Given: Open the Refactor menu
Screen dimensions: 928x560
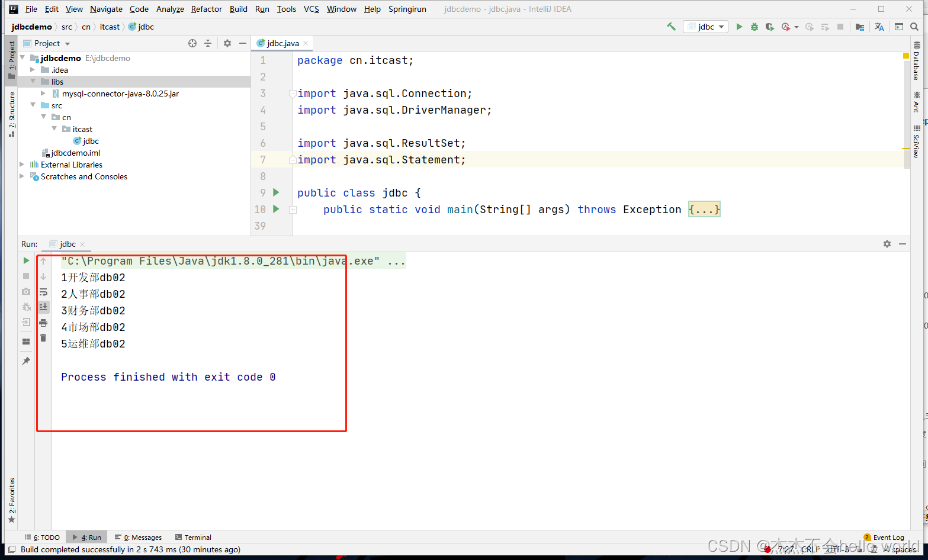Looking at the screenshot, I should (207, 9).
